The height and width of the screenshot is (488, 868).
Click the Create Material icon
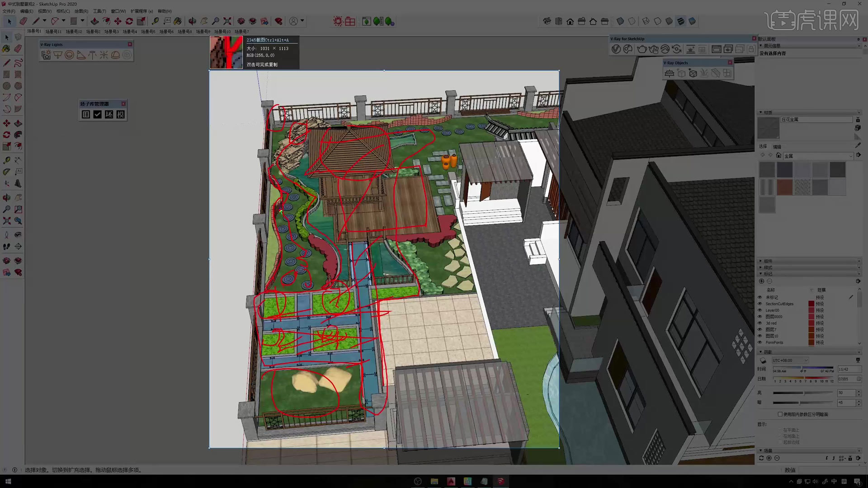click(x=858, y=128)
